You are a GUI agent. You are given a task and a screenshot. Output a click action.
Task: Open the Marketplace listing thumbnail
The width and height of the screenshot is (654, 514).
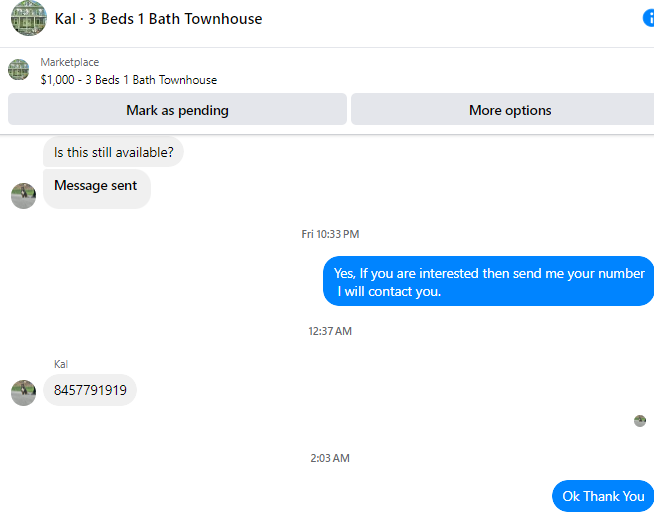[x=19, y=70]
